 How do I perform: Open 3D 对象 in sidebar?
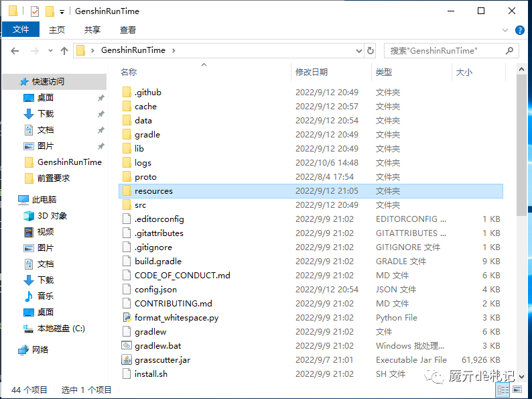coord(45,216)
